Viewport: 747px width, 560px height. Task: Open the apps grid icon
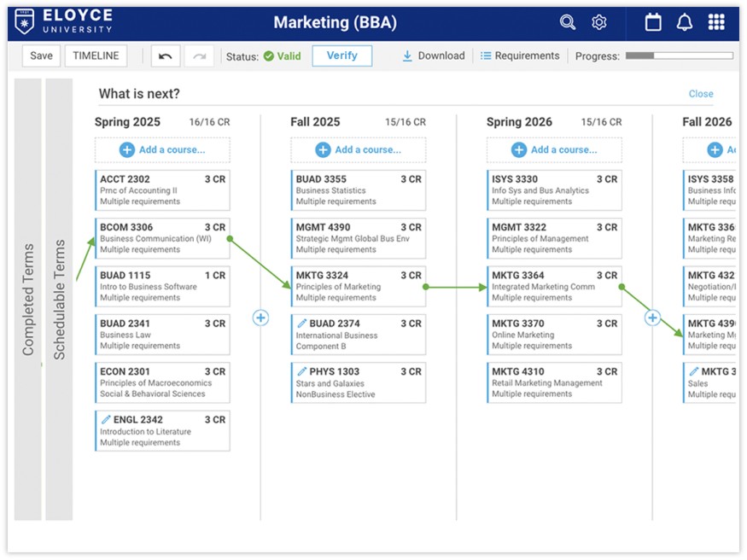point(716,23)
